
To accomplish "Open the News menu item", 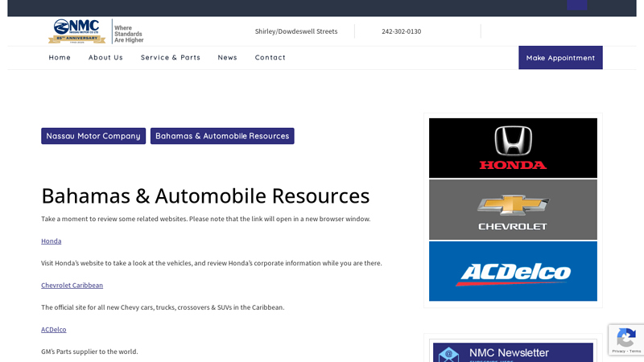I will pyautogui.click(x=228, y=57).
